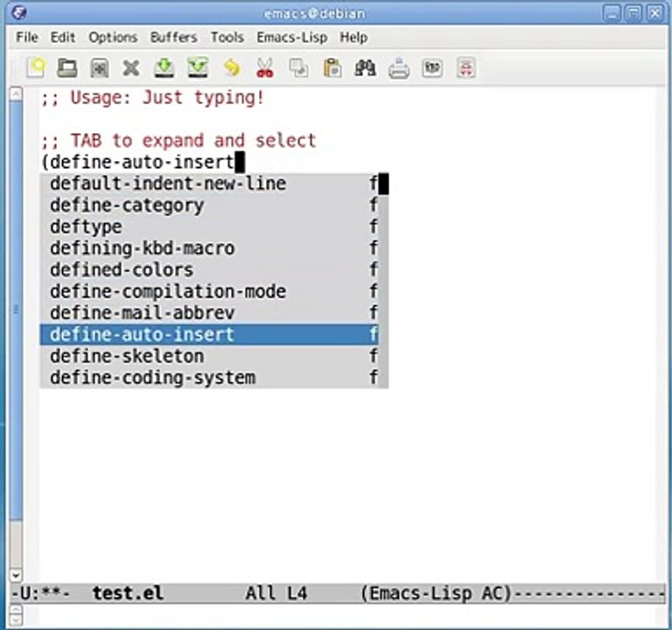This screenshot has height=630, width=672.
Task: Open a file with the folder toolbar icon
Action: [x=67, y=68]
